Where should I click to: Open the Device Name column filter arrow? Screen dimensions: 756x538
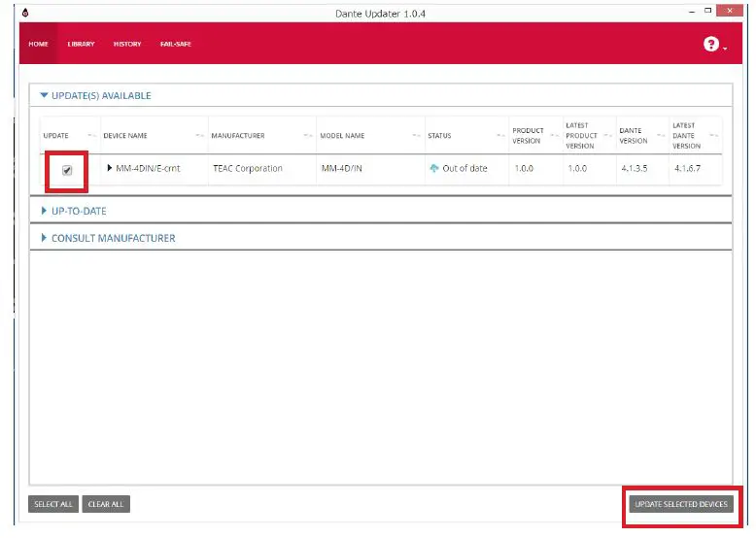coord(199,135)
